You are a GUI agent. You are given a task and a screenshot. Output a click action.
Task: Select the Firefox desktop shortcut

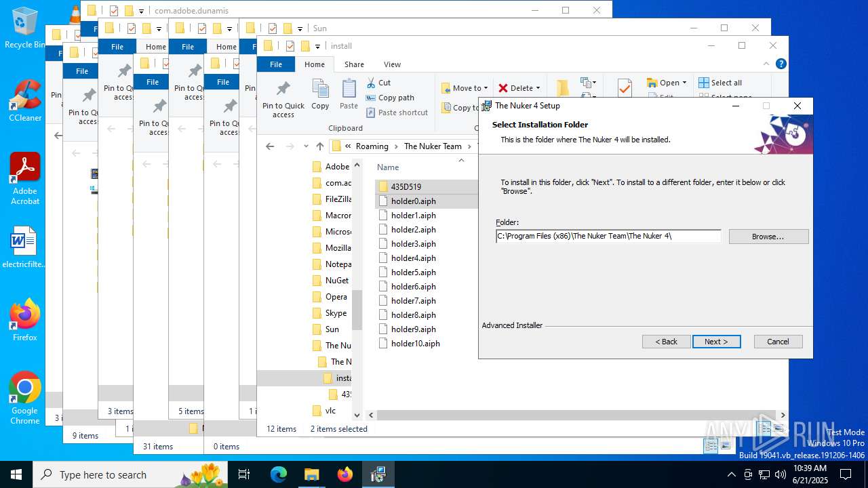click(x=24, y=320)
